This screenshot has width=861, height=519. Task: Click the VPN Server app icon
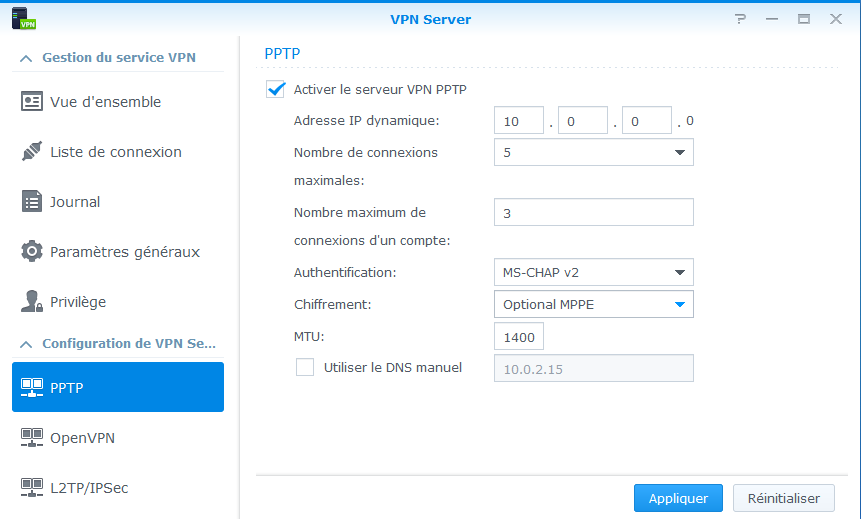[24, 18]
